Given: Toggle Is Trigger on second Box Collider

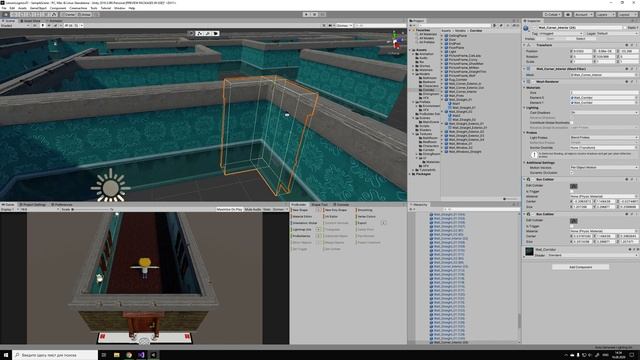Looking at the screenshot, I should [x=571, y=226].
